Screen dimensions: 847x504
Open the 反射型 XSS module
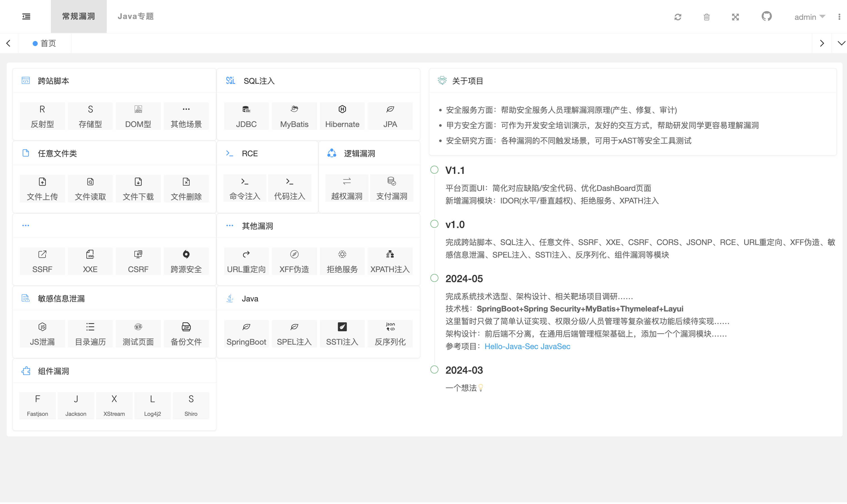pyautogui.click(x=42, y=116)
